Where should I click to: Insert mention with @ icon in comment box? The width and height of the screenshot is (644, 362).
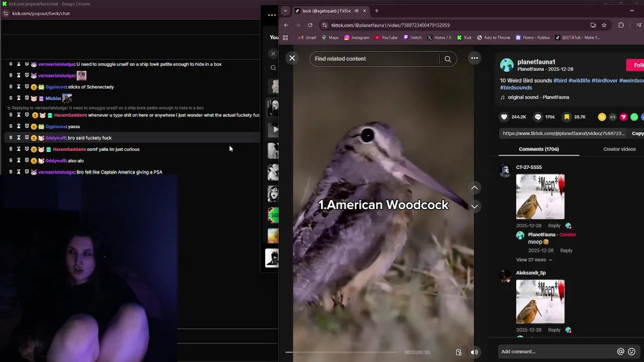coord(620,351)
